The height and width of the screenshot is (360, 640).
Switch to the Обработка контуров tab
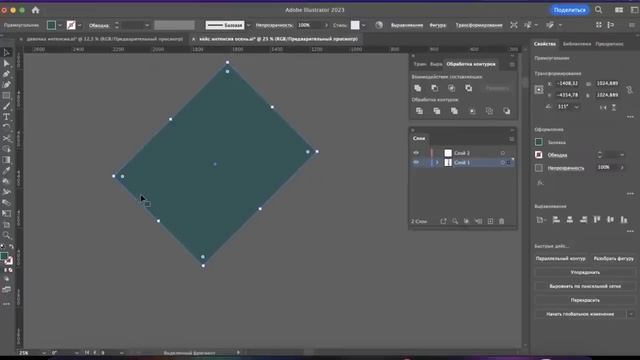(x=471, y=64)
